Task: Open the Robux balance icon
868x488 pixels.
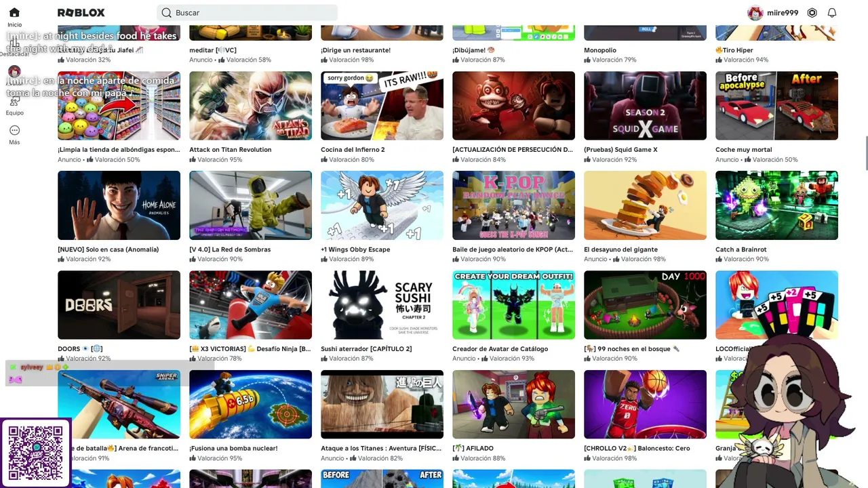Action: (812, 13)
